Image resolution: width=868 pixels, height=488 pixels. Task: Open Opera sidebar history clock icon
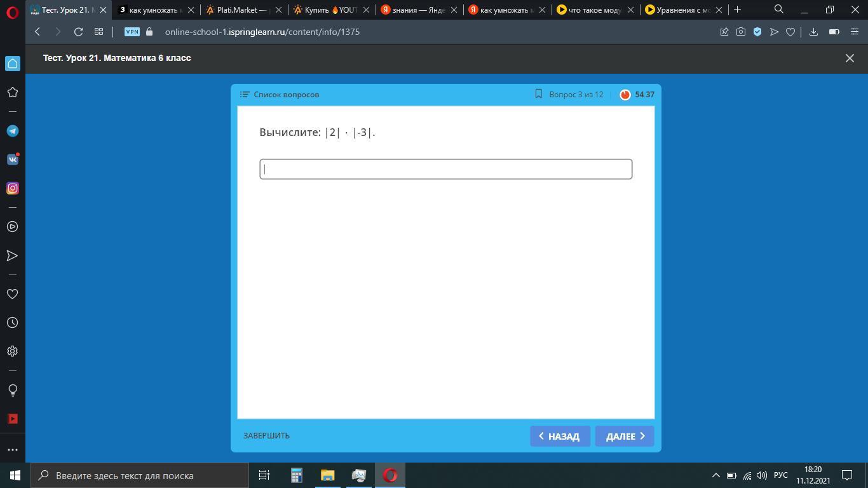(12, 323)
